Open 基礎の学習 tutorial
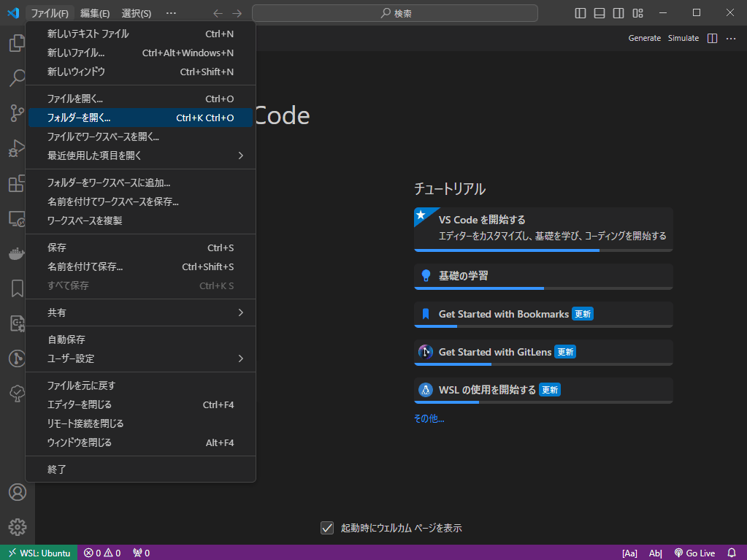 pos(543,277)
